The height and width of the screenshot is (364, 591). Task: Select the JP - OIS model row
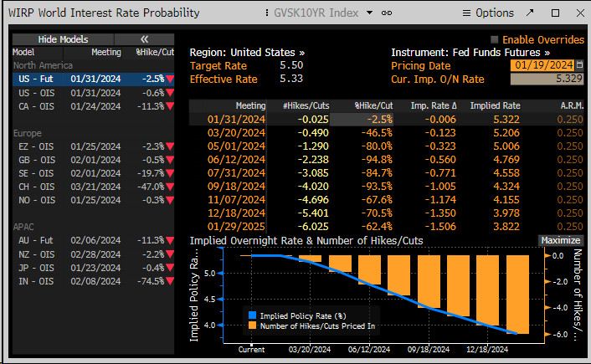94,268
